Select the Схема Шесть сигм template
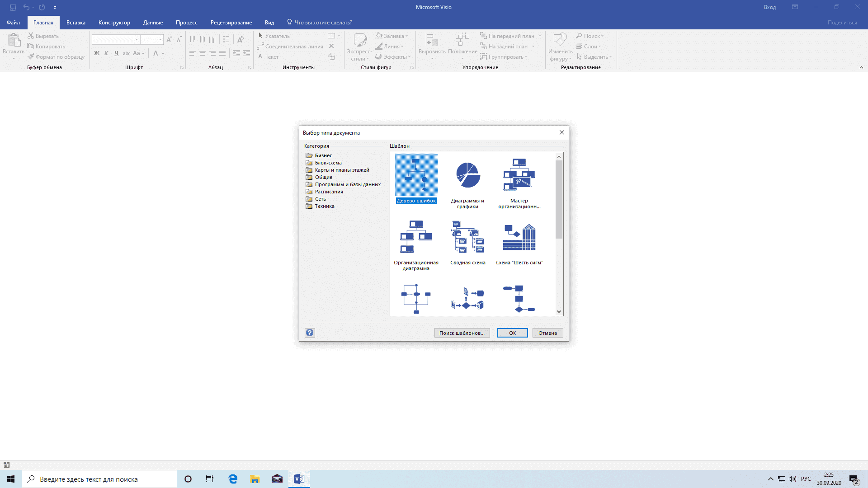The width and height of the screenshot is (868, 488). 519,238
